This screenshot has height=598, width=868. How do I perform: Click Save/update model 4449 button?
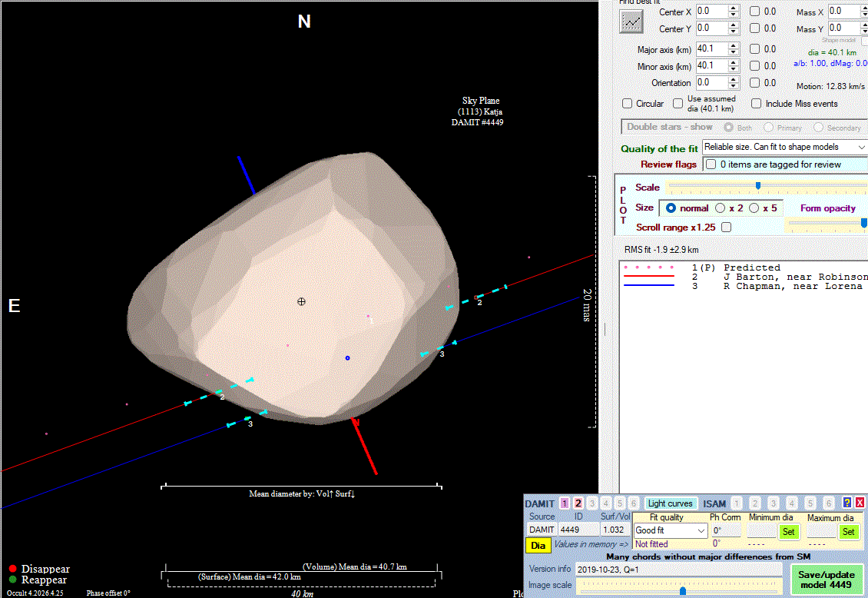tap(826, 580)
